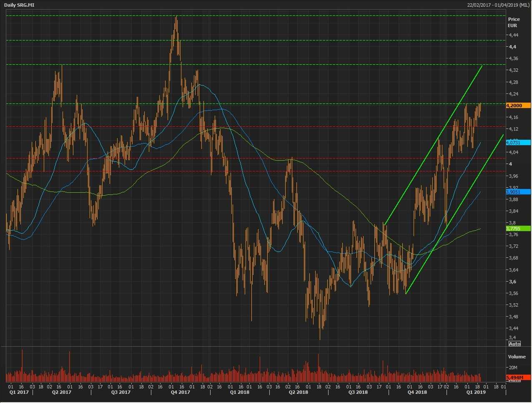Select Q1 2019 on the time axis
The width and height of the screenshot is (532, 403).
pyautogui.click(x=476, y=392)
